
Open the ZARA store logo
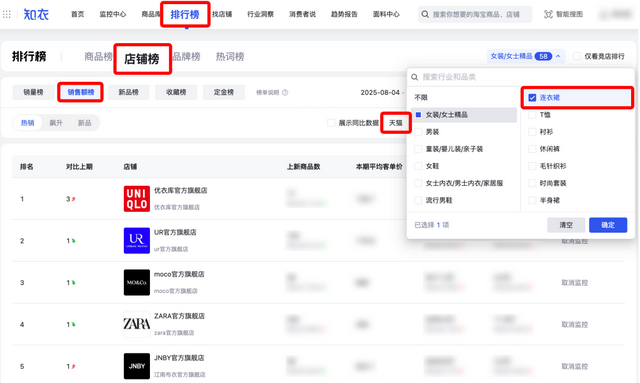(137, 324)
